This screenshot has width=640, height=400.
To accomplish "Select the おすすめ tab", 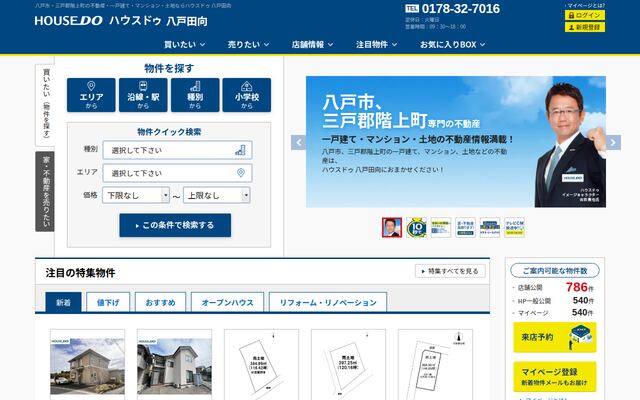I will point(160,302).
